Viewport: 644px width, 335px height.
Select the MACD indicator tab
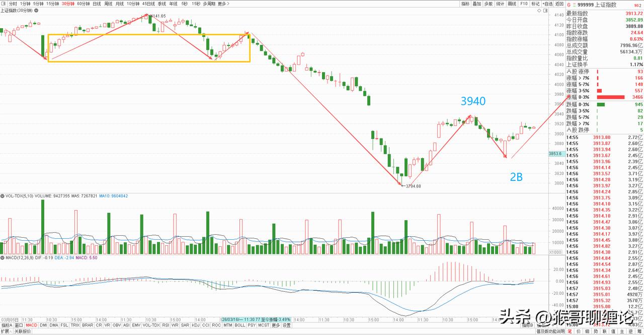point(32,325)
